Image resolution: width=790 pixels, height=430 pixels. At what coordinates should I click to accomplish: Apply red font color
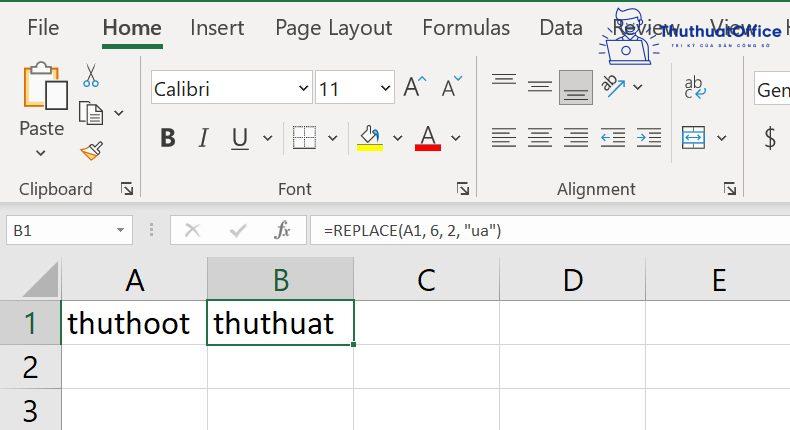[428, 138]
